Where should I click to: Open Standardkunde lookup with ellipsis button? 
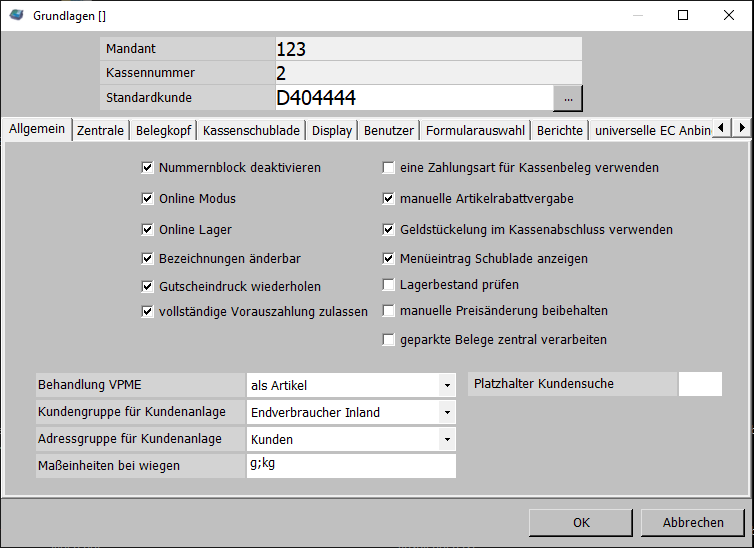point(568,98)
